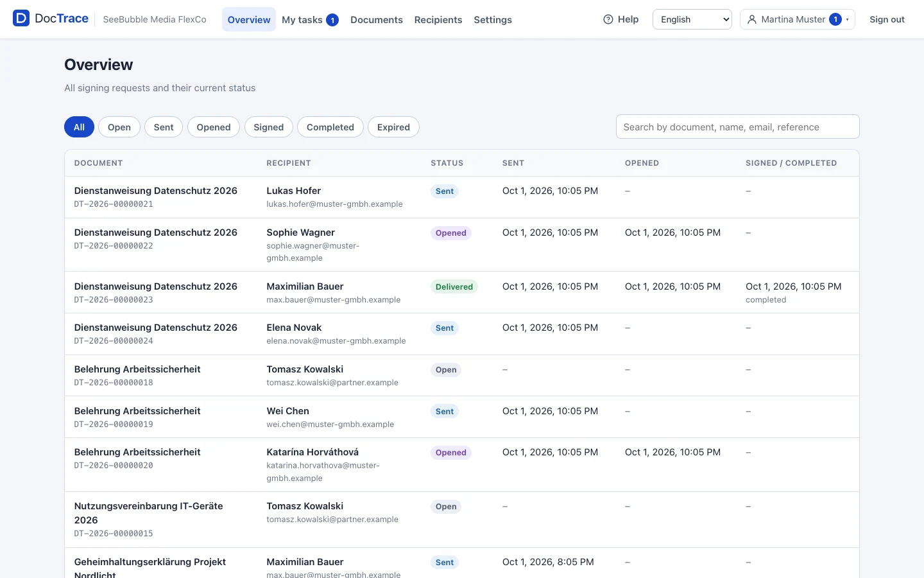Filter requests by Open status
Screen dimensions: 924x578
pos(119,127)
